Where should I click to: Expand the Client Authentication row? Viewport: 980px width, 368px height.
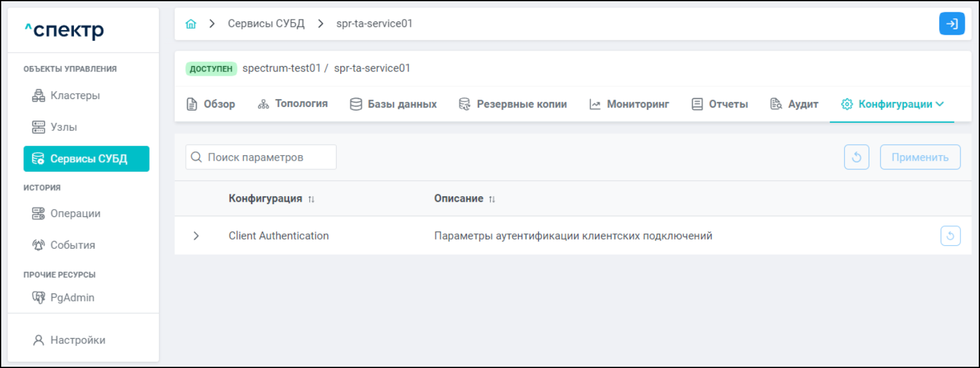pos(196,236)
